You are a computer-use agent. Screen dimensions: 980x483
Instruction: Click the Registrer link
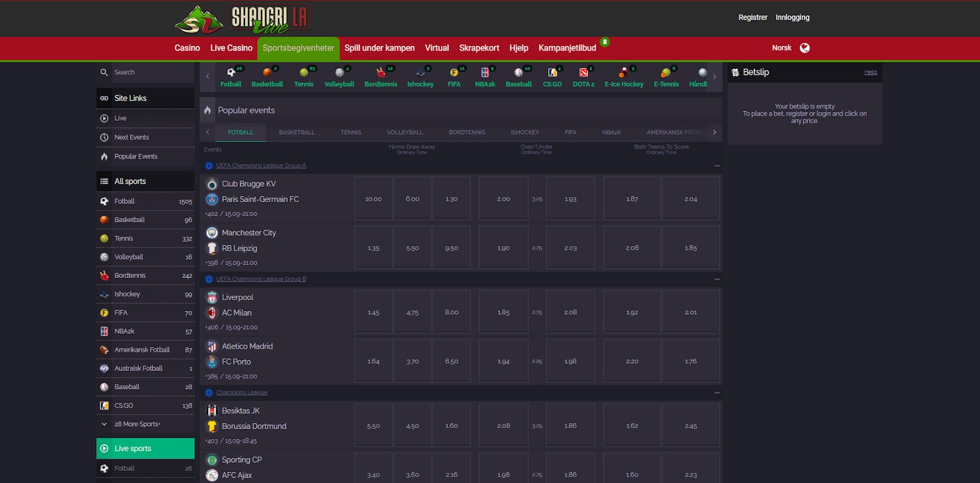(752, 17)
